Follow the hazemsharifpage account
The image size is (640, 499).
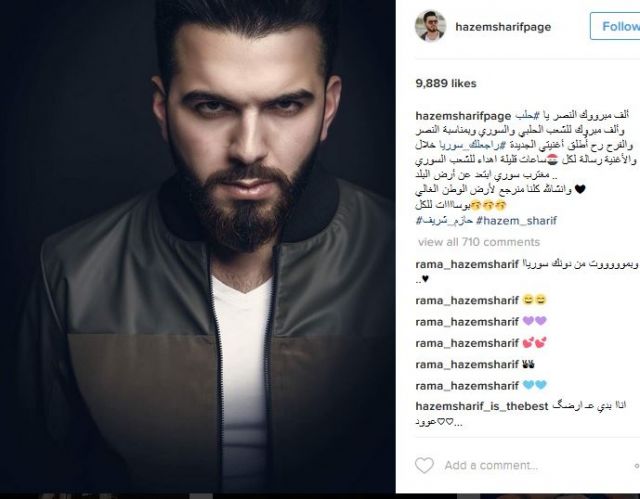616,26
